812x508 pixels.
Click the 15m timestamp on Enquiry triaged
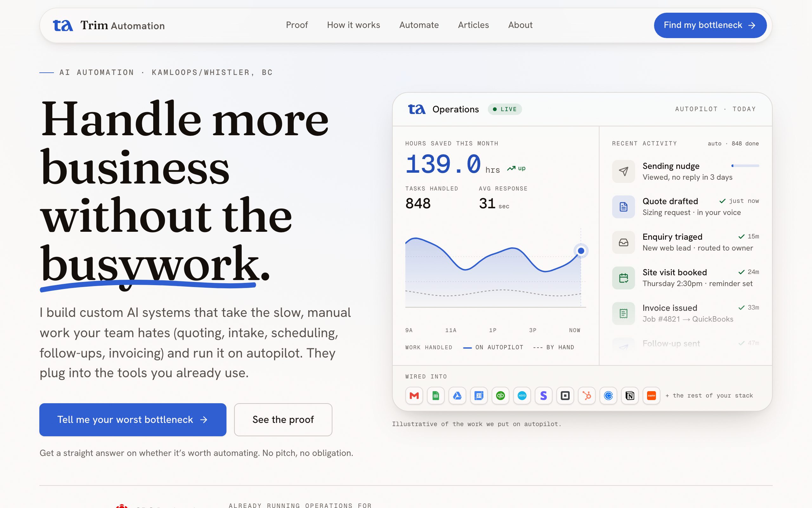(753, 237)
